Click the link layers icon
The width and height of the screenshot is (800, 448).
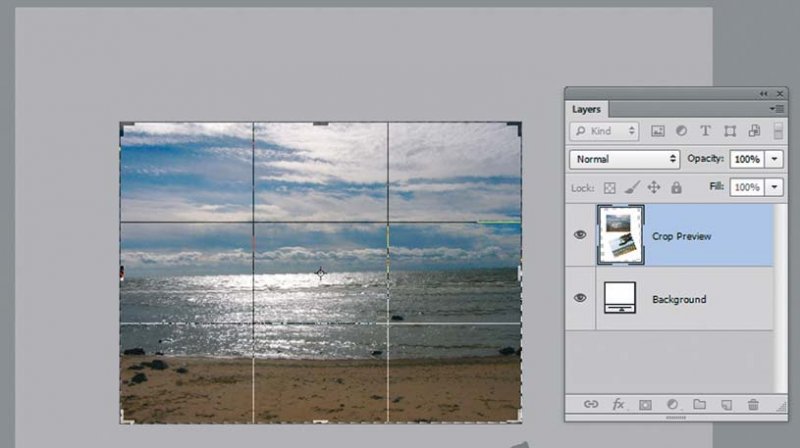591,404
